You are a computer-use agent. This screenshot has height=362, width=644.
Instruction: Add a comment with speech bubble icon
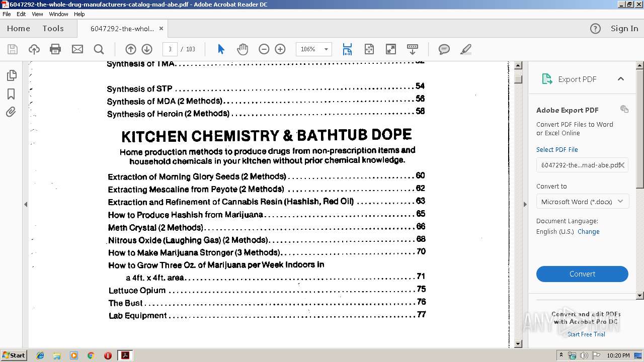click(x=444, y=49)
